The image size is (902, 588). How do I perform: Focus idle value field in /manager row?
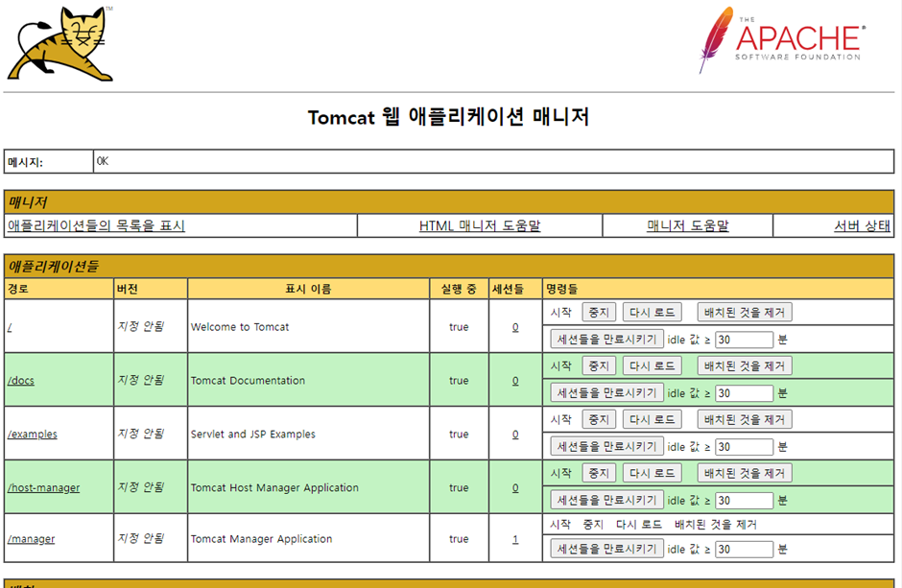coord(744,549)
